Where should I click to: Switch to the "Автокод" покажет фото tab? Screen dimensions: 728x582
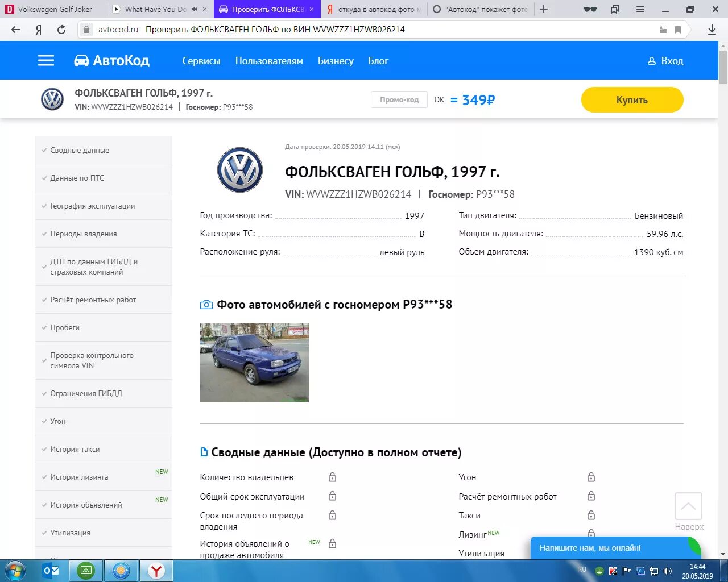[481, 9]
